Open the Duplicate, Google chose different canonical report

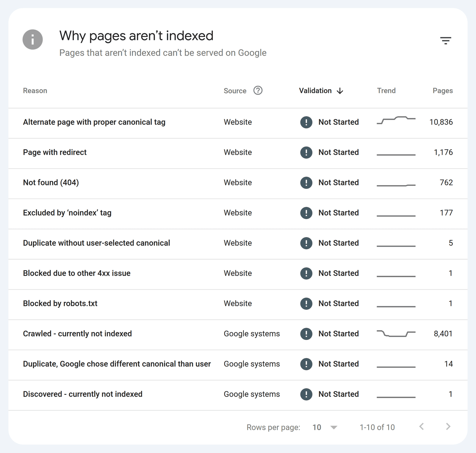[117, 364]
